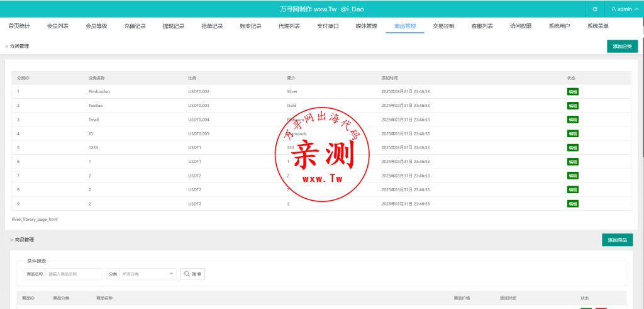Click the 商品管理 section heading
Viewport: 644px width, 309px height.
25,240
